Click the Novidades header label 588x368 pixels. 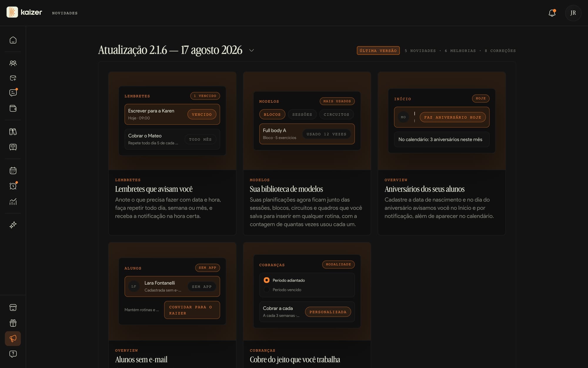65,13
